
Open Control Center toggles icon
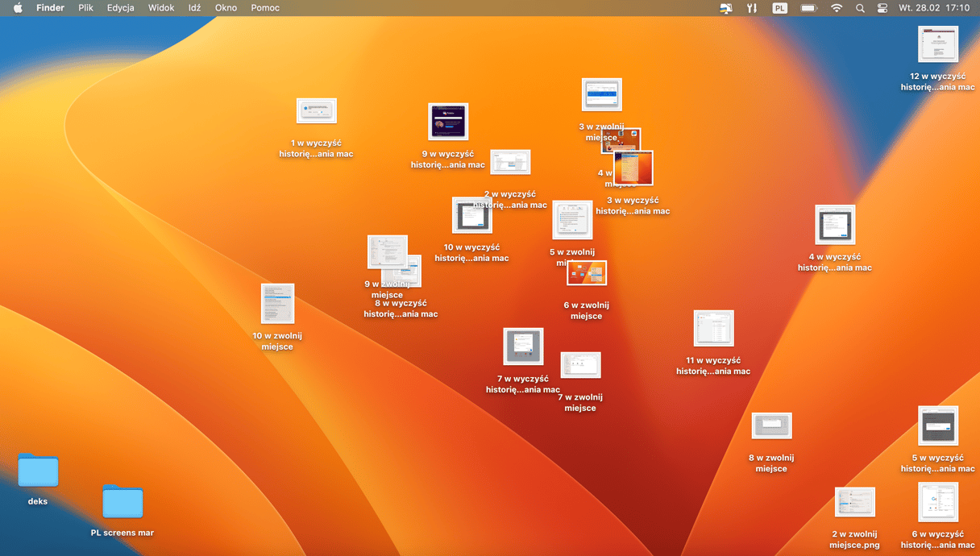point(882,8)
